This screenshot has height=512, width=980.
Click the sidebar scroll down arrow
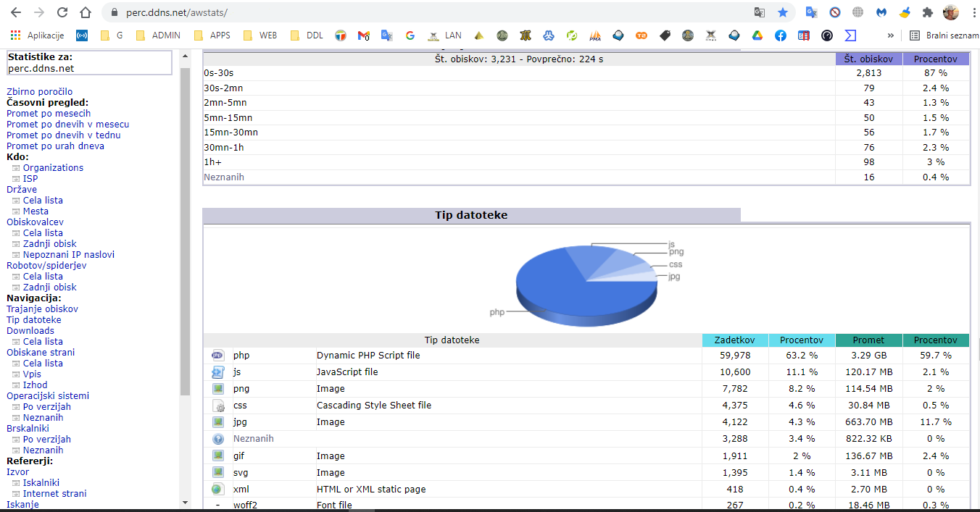click(x=185, y=502)
